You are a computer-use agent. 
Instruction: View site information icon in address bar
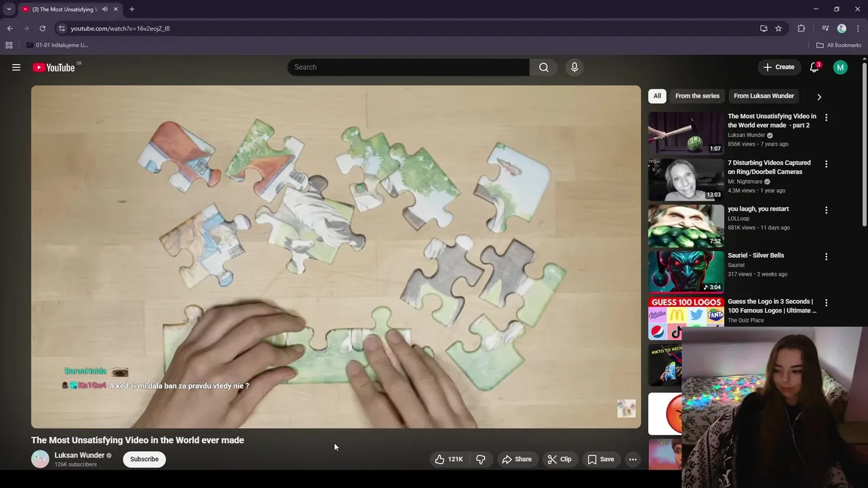[x=62, y=28]
